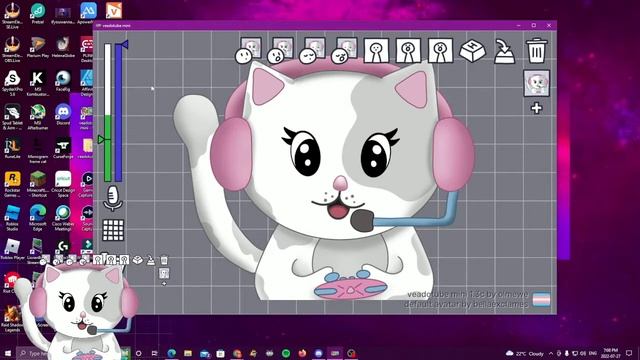This screenshot has height=360, width=640.
Task: Open Pretzel desktop shortcut
Action: (38, 13)
